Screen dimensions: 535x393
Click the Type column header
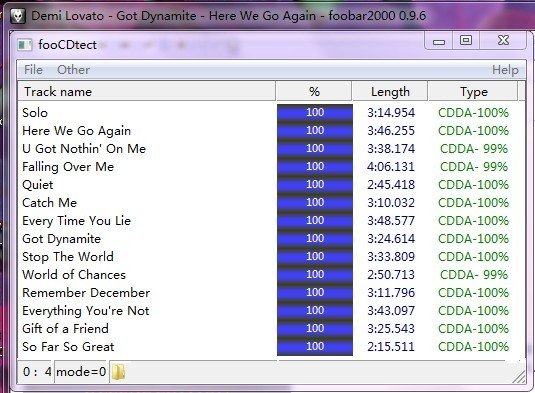coord(473,91)
